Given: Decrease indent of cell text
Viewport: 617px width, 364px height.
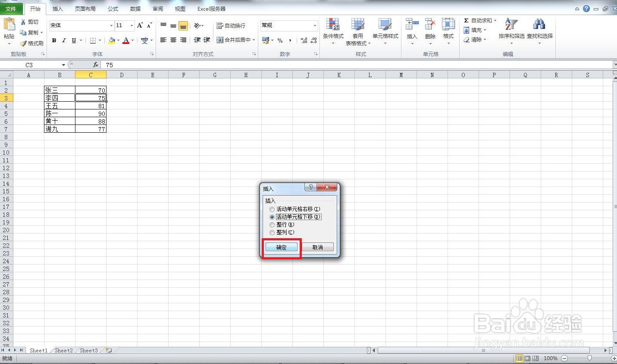Looking at the screenshot, I should (x=197, y=40).
